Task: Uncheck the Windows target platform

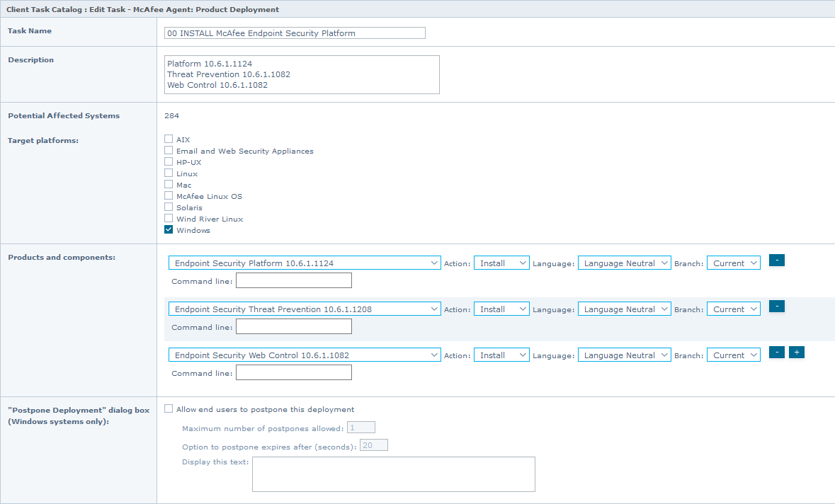Action: tap(169, 229)
